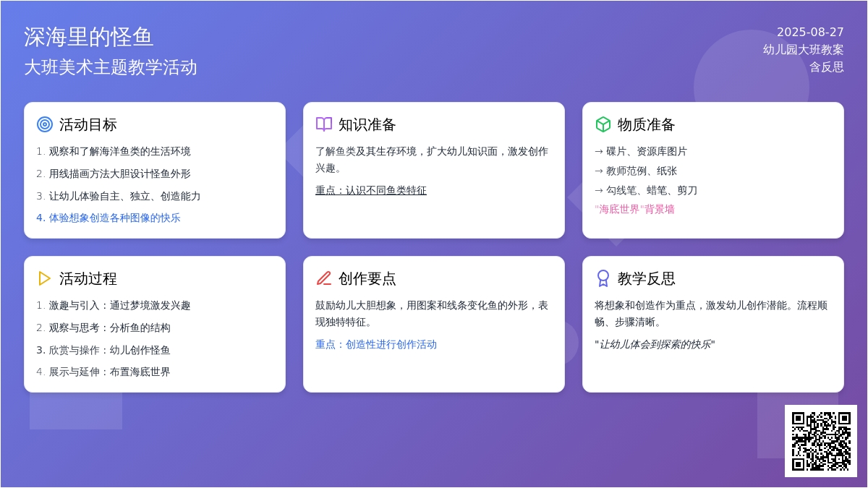Click the heading 活动过程
This screenshot has height=488, width=868.
[88, 278]
